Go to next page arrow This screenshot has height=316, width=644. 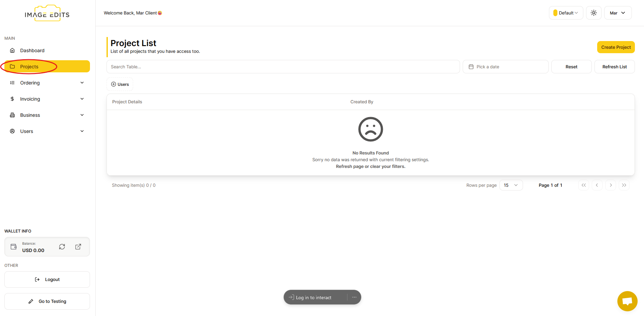611,185
